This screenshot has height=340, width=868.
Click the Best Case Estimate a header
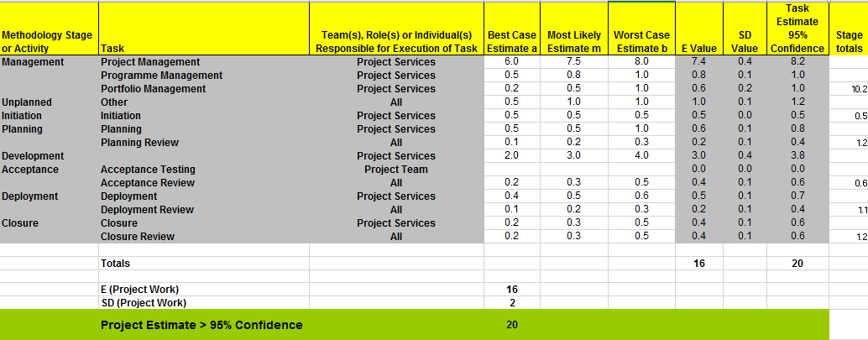pos(511,41)
